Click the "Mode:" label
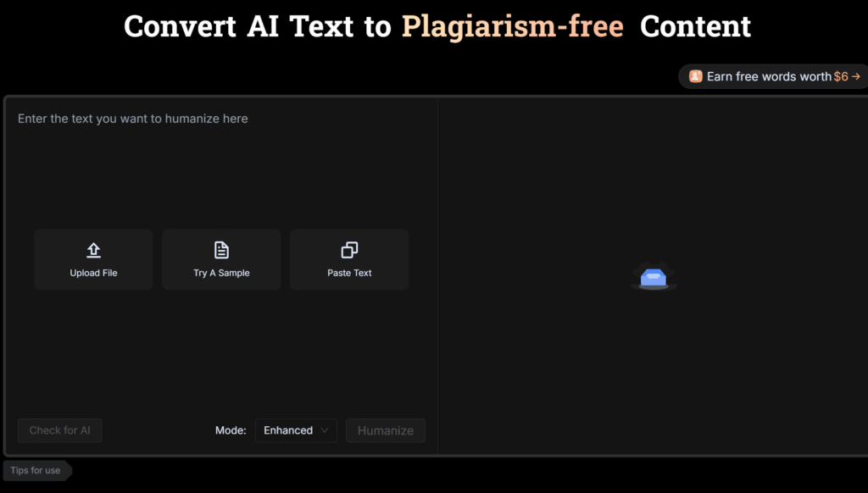 (x=231, y=430)
